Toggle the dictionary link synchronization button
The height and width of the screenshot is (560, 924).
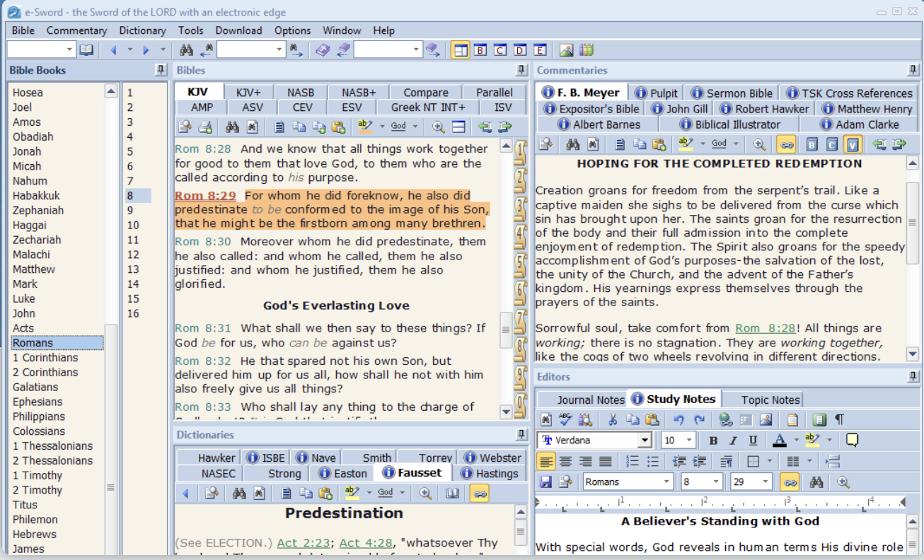480,493
